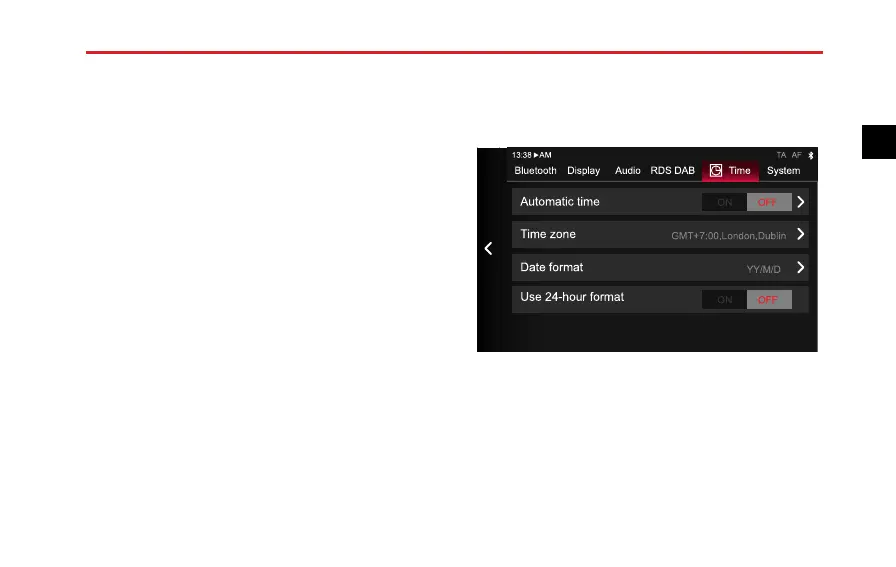Select the Time zone row label
The width and height of the screenshot is (896, 567).
pos(547,234)
